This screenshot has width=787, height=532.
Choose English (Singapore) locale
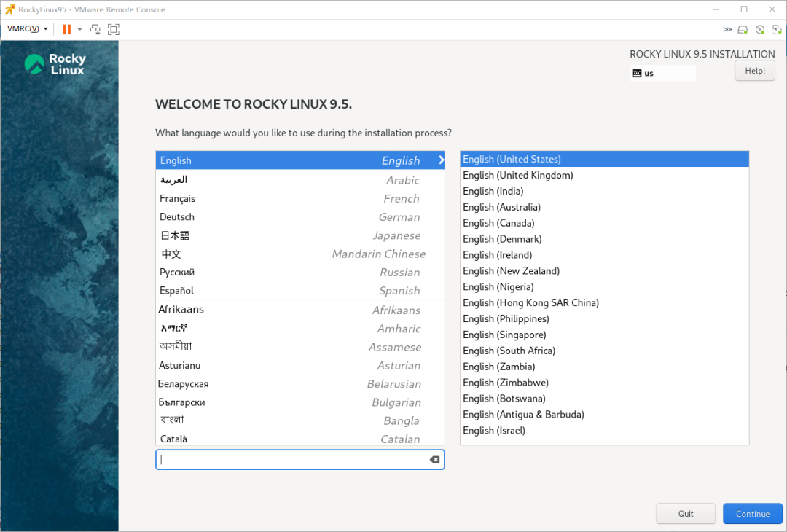tap(604, 335)
